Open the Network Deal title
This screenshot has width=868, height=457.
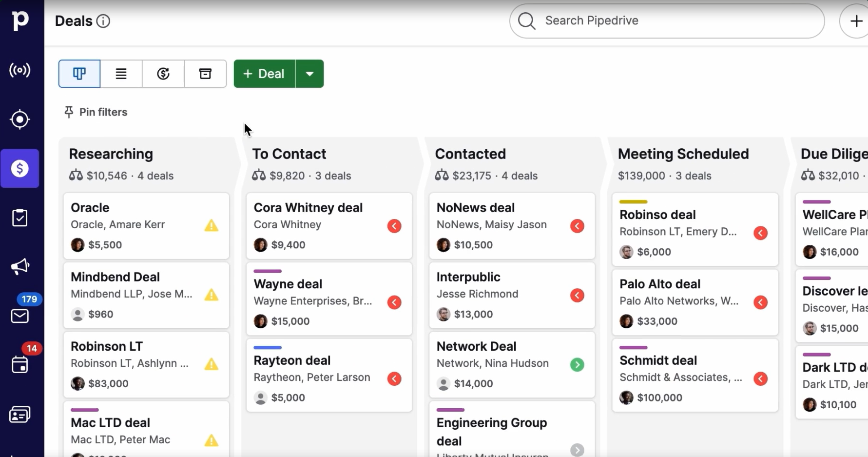[x=476, y=346]
